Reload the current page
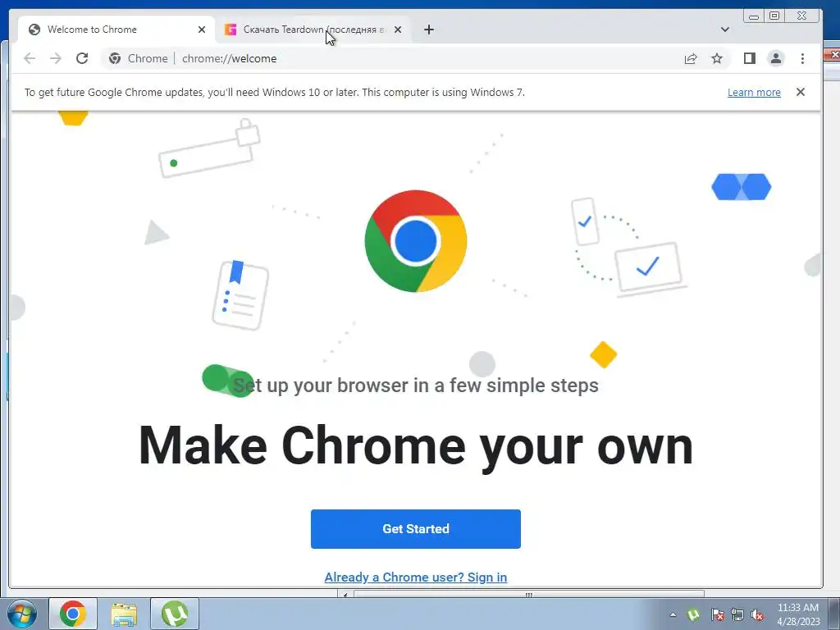 [x=82, y=58]
